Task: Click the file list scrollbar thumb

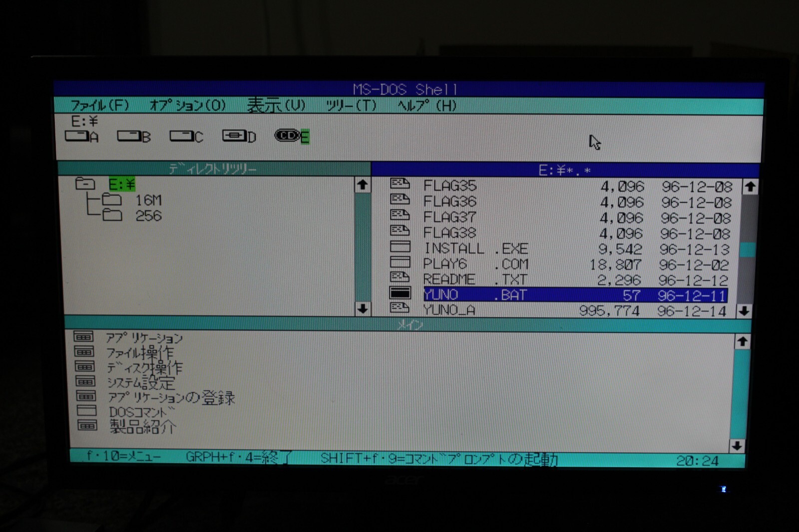Action: [747, 249]
